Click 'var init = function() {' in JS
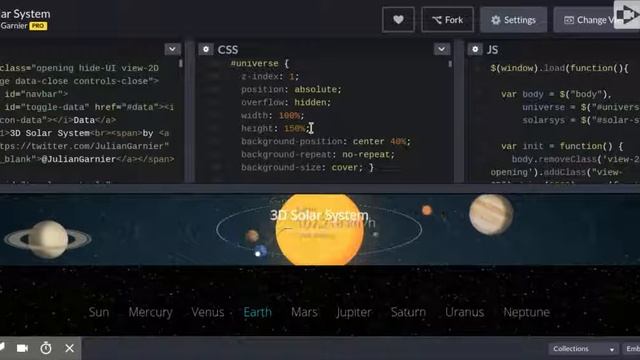This screenshot has width=640, height=360. pos(562,146)
